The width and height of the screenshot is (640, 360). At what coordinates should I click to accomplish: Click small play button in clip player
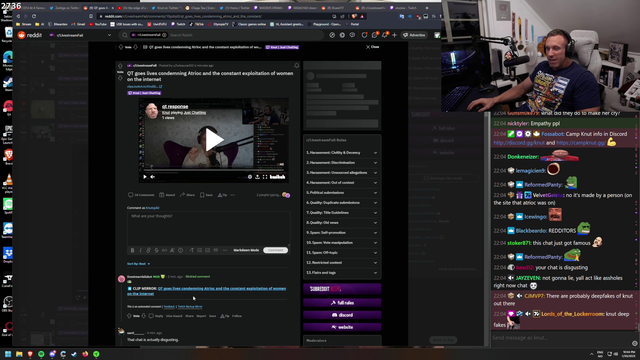tap(144, 177)
